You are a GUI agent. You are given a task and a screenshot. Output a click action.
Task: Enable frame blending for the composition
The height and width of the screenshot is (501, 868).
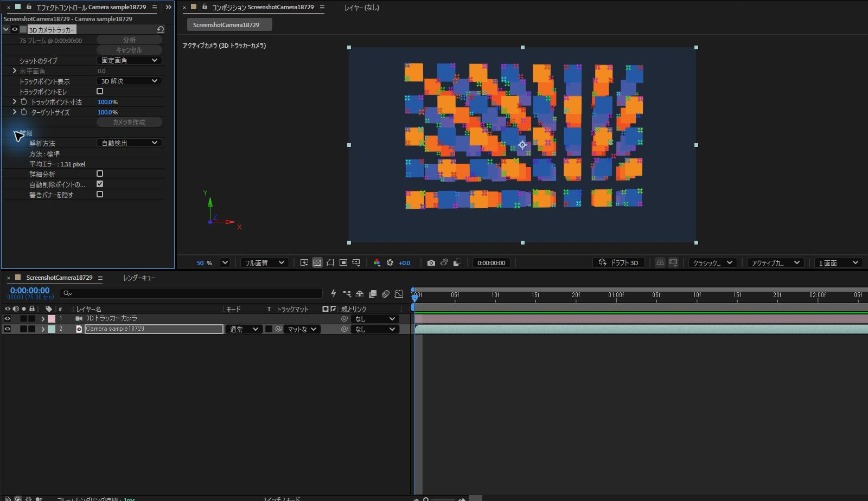pyautogui.click(x=373, y=293)
